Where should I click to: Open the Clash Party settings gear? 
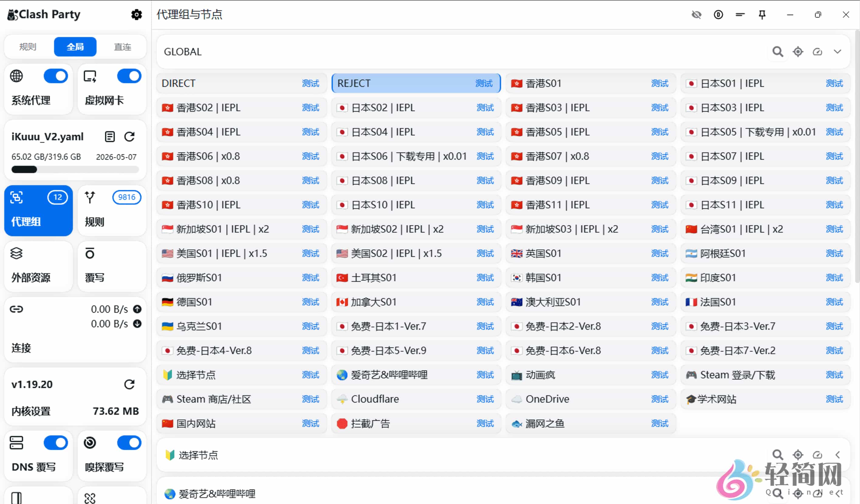click(x=136, y=15)
